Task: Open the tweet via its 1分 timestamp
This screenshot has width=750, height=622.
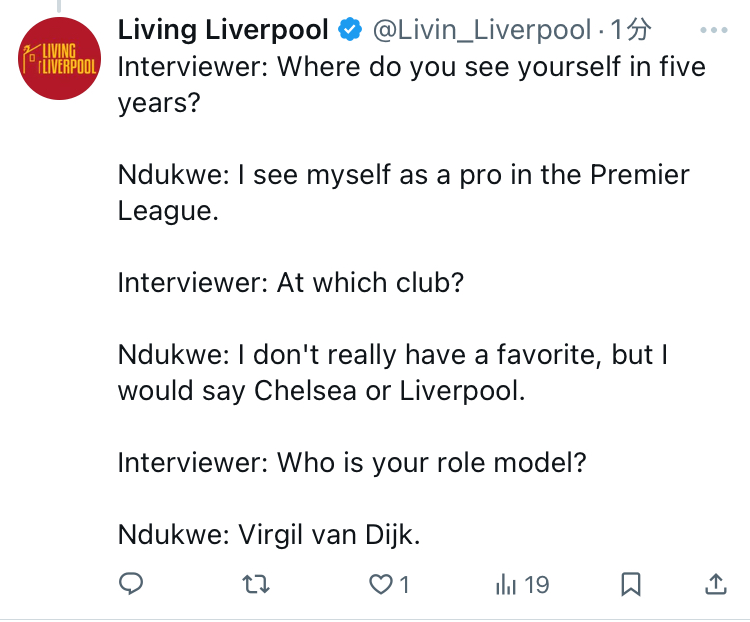Action: [631, 30]
